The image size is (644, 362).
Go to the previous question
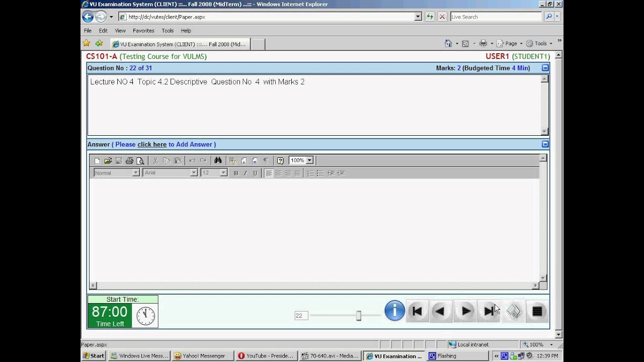[440, 311]
